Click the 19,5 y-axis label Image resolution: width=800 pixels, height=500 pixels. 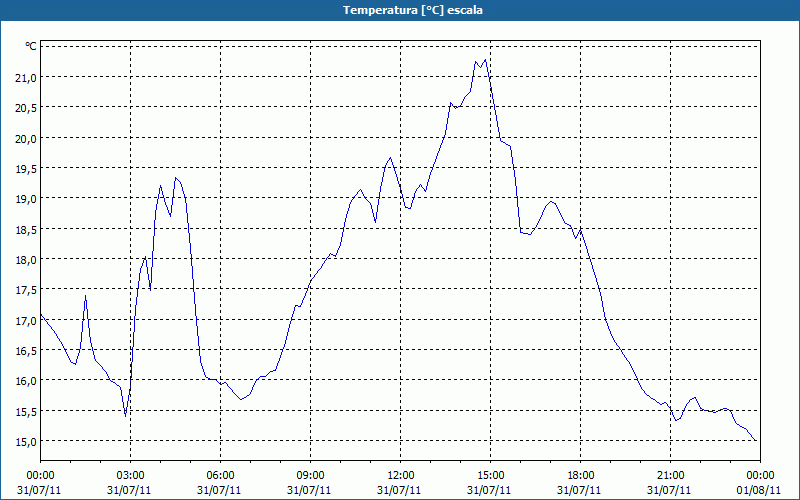point(26,168)
